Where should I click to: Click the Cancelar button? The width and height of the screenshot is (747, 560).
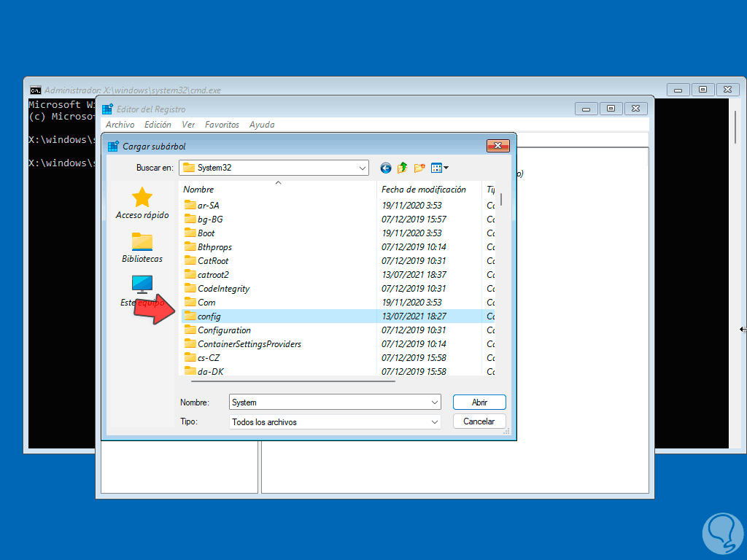[x=479, y=421]
